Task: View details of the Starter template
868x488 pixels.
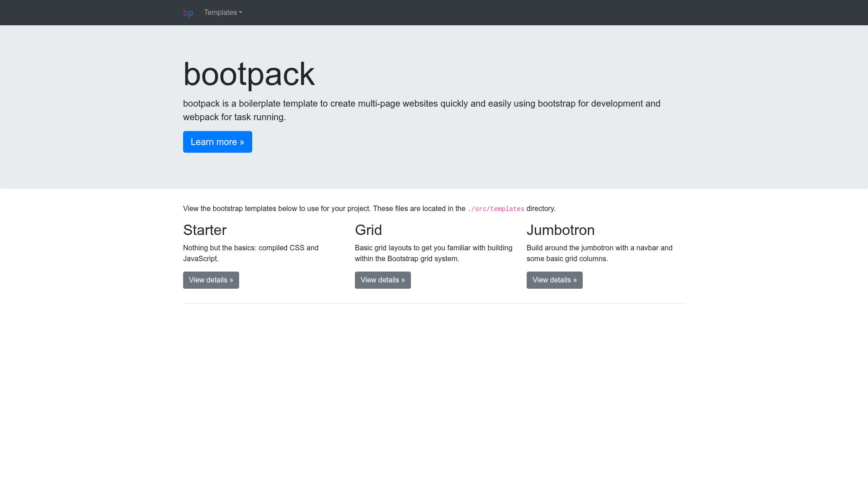Action: point(211,280)
